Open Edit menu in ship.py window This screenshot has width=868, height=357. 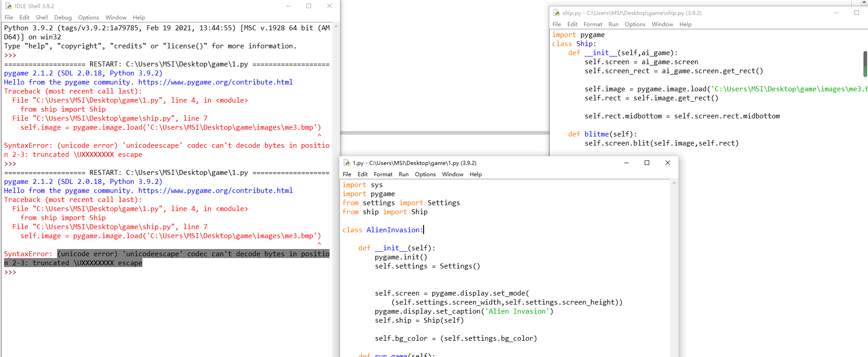coord(572,24)
